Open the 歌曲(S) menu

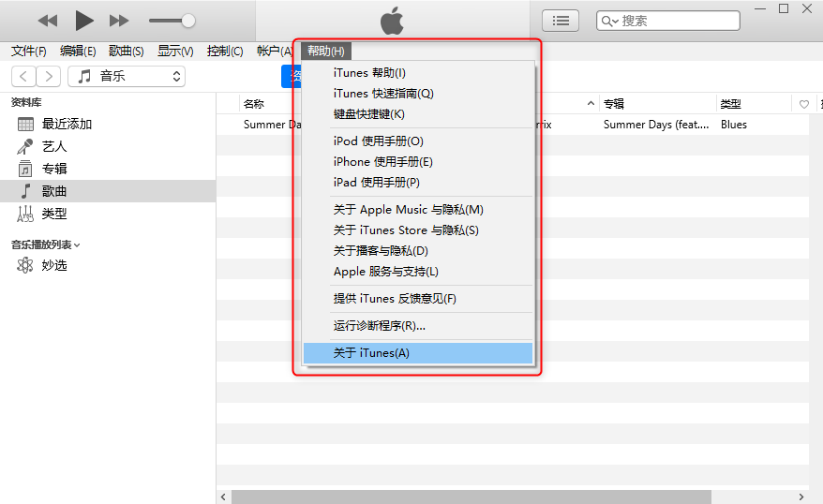tap(126, 51)
